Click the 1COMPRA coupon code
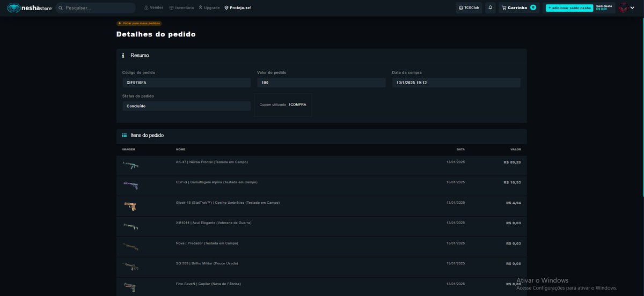Screen dimensions: 644x296 click(x=297, y=105)
